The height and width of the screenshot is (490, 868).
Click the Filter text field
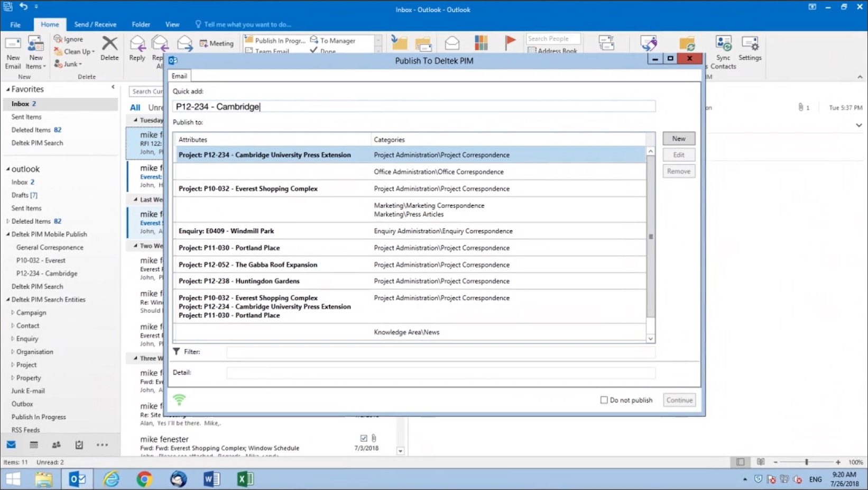(441, 352)
